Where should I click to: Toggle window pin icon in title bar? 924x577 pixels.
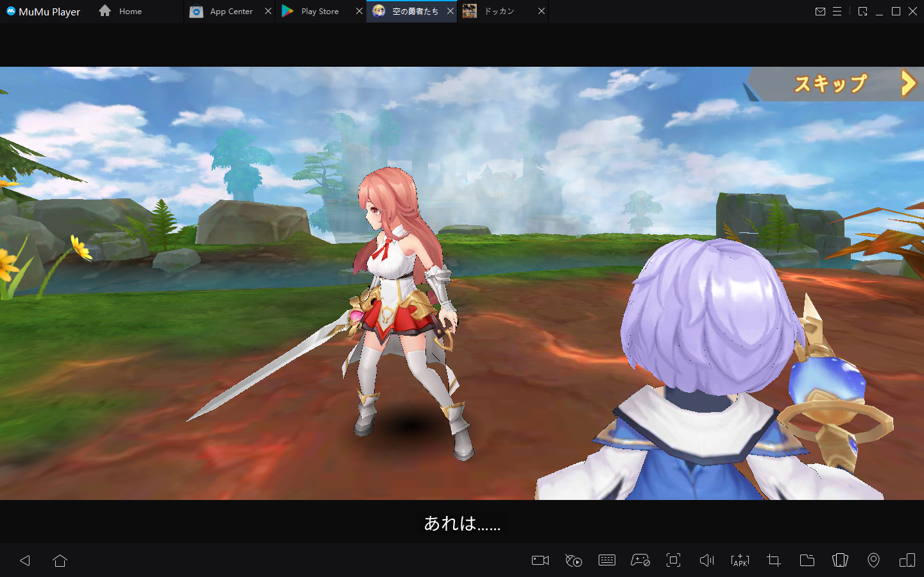pyautogui.click(x=862, y=12)
